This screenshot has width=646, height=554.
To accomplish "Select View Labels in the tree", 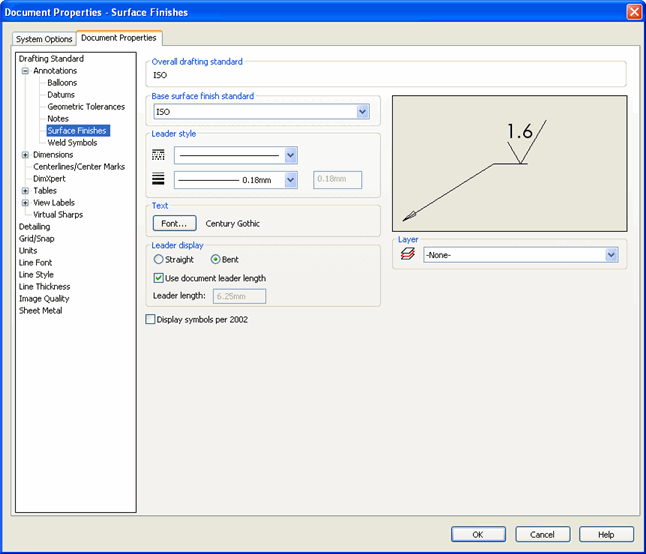I will (x=54, y=202).
